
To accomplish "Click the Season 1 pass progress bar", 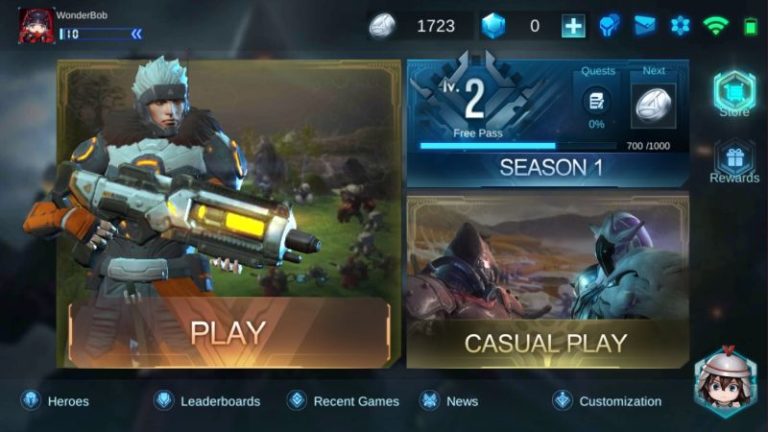I will pos(518,145).
